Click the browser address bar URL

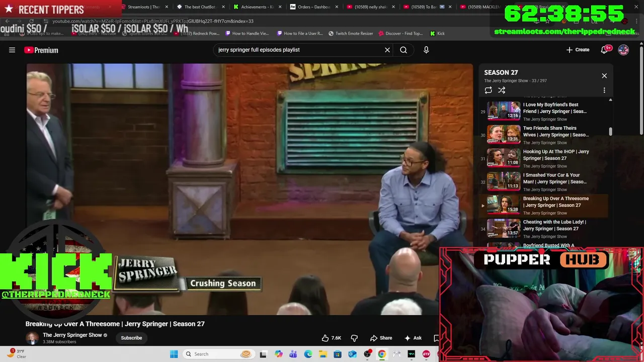coord(153,21)
